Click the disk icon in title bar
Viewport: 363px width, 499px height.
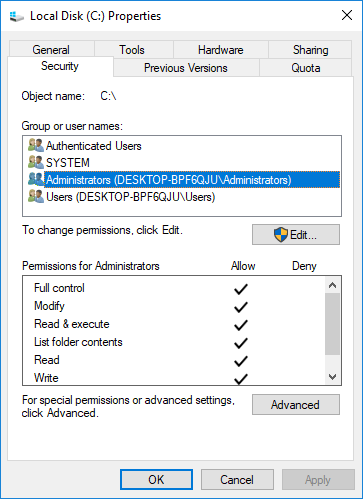click(x=16, y=16)
